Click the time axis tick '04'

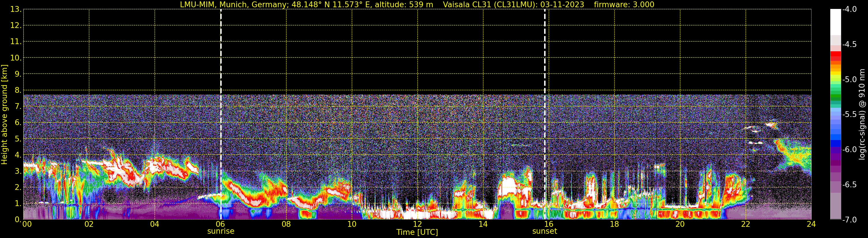tap(155, 224)
